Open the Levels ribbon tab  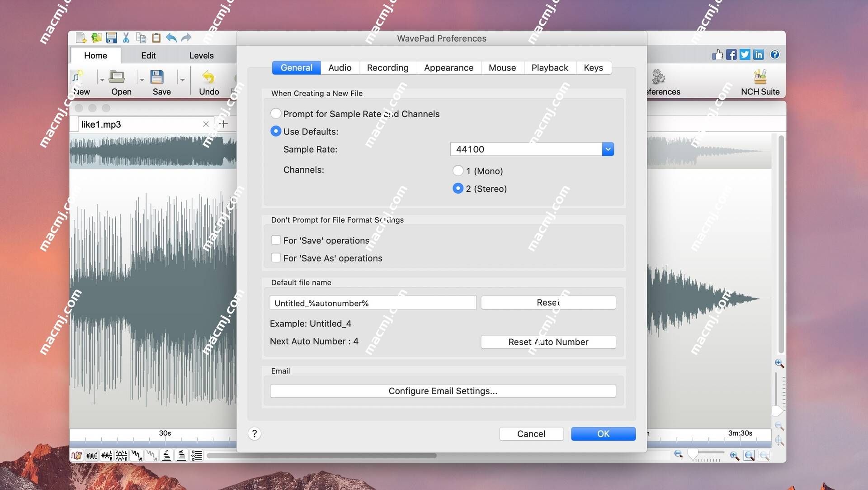(x=201, y=55)
